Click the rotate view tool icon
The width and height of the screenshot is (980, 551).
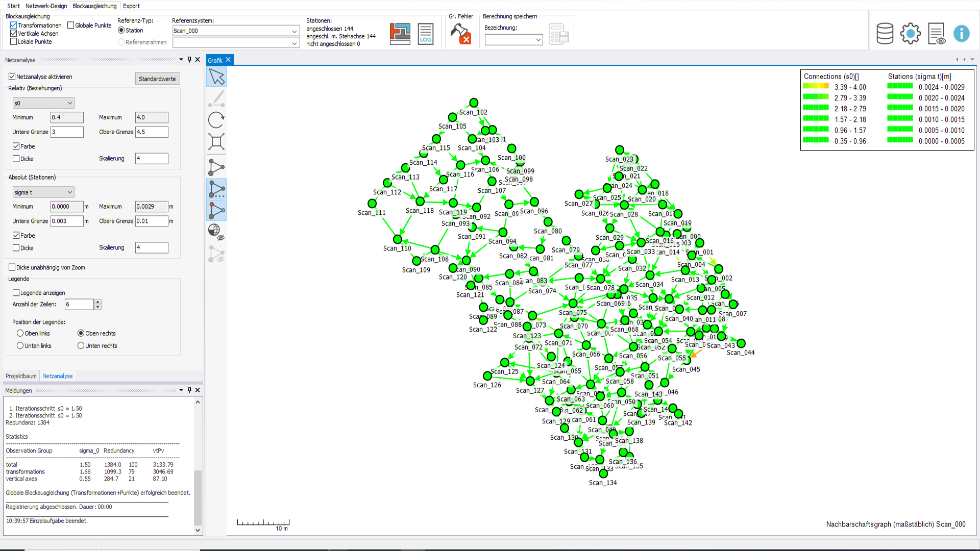coord(216,120)
